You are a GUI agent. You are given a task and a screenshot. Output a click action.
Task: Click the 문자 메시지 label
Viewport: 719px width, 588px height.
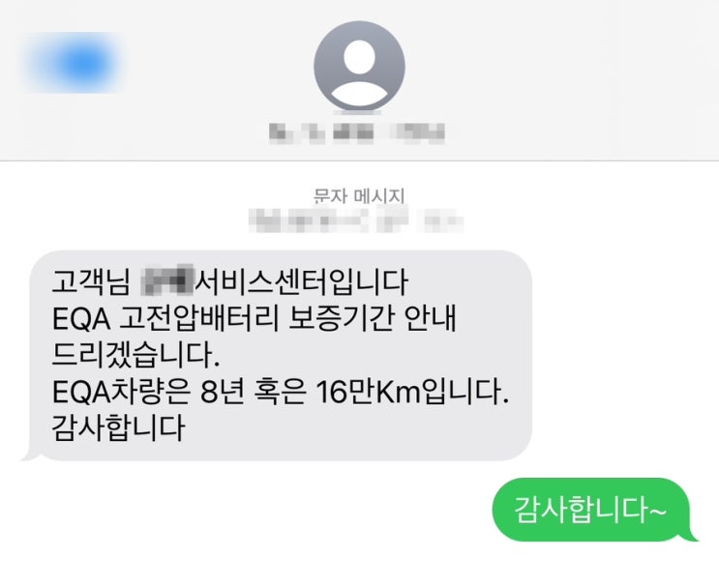(x=359, y=196)
